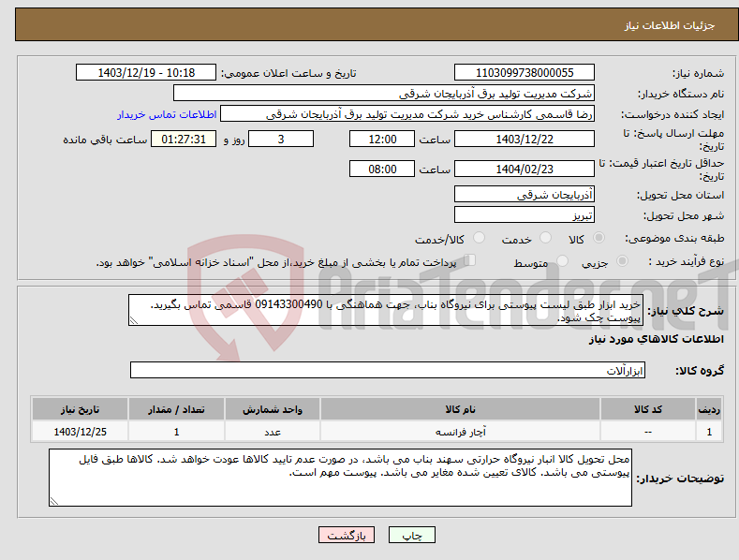Click the شماره نیاز label
739x560 pixels.
coord(698,74)
